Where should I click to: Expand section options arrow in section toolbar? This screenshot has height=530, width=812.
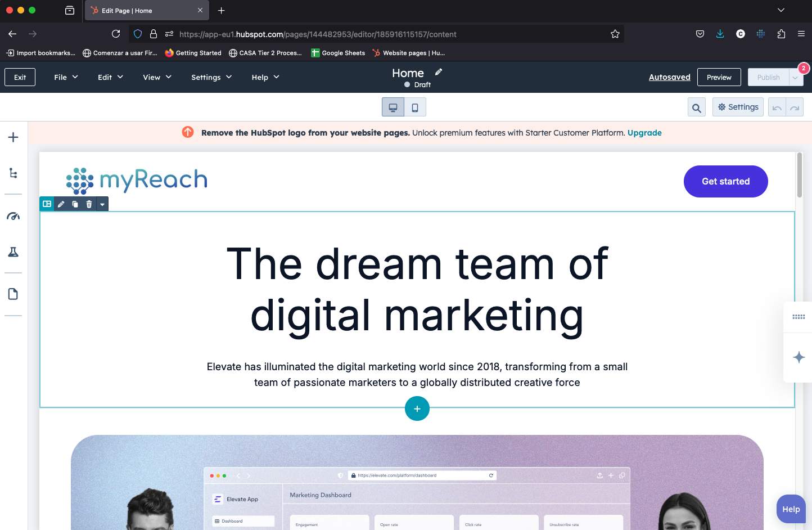click(x=102, y=204)
